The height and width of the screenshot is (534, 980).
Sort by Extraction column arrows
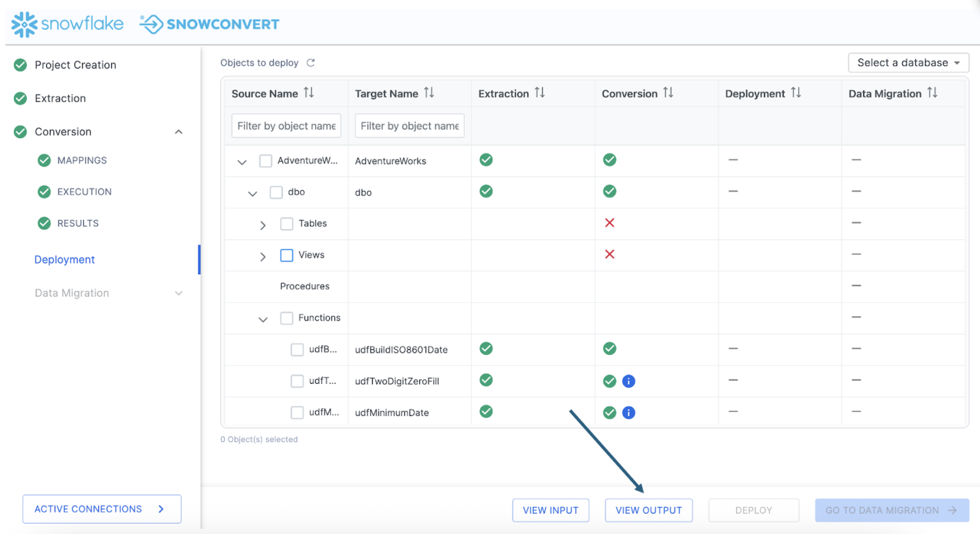[540, 93]
